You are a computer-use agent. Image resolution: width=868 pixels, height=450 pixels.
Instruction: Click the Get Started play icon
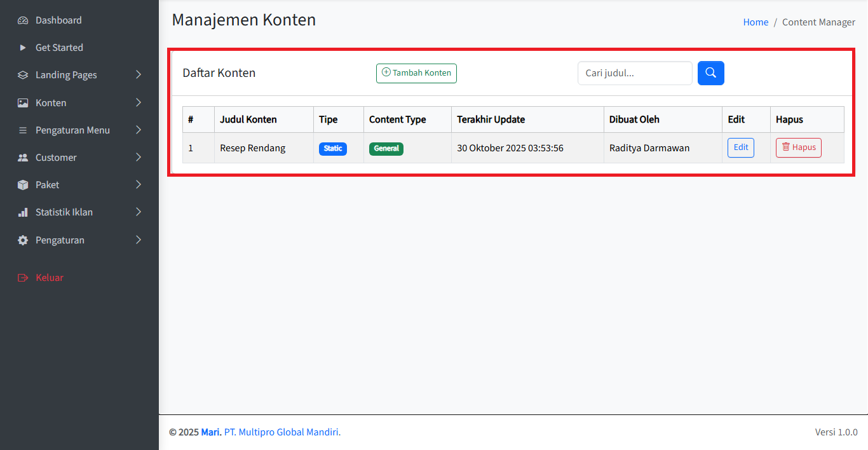tap(23, 48)
